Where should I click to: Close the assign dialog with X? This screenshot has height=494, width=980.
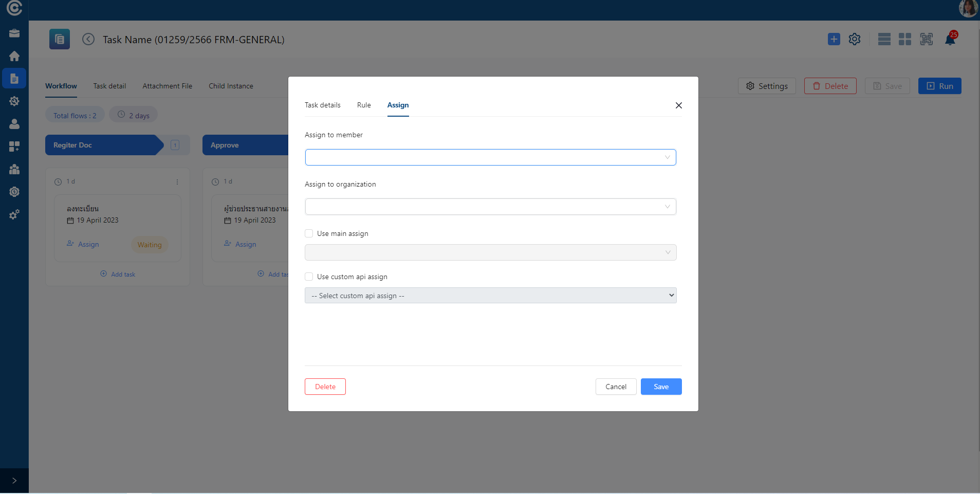pos(678,105)
